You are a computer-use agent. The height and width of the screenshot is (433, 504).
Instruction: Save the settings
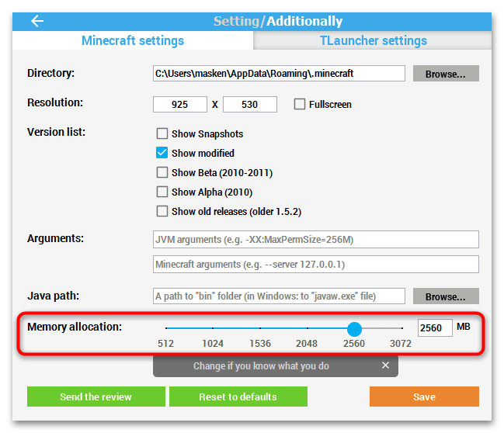point(424,397)
